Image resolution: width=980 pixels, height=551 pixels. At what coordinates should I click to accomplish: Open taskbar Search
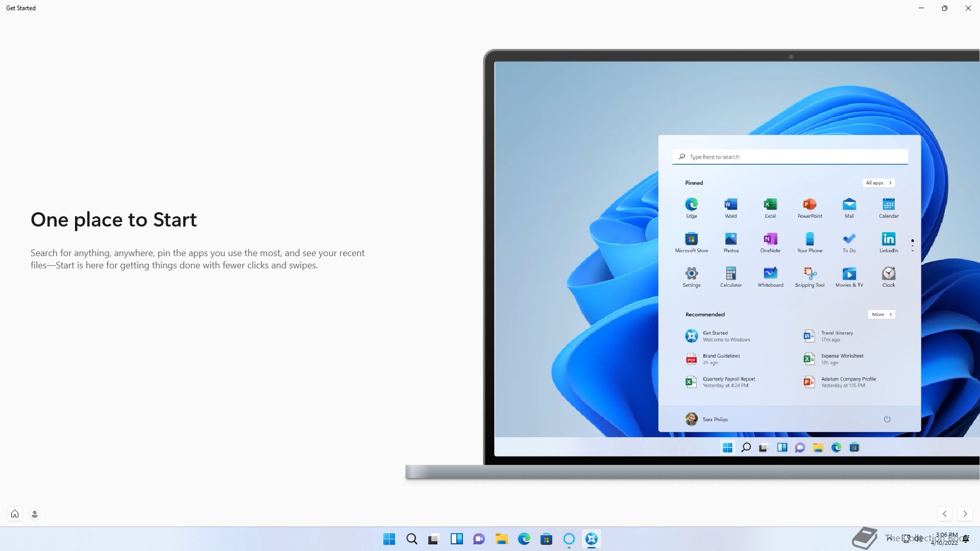coord(411,539)
